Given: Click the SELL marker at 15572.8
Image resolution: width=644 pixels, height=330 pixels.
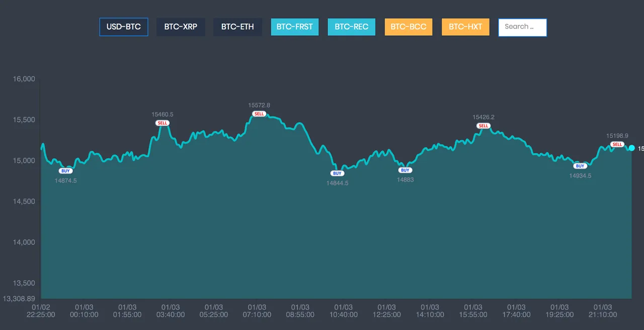Looking at the screenshot, I should (x=259, y=114).
